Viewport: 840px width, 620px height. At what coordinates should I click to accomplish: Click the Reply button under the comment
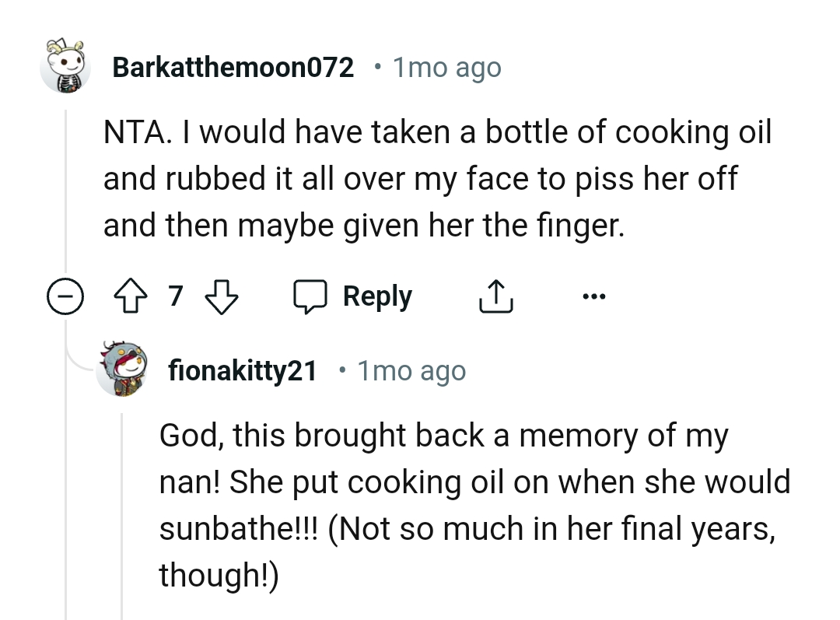(378, 296)
